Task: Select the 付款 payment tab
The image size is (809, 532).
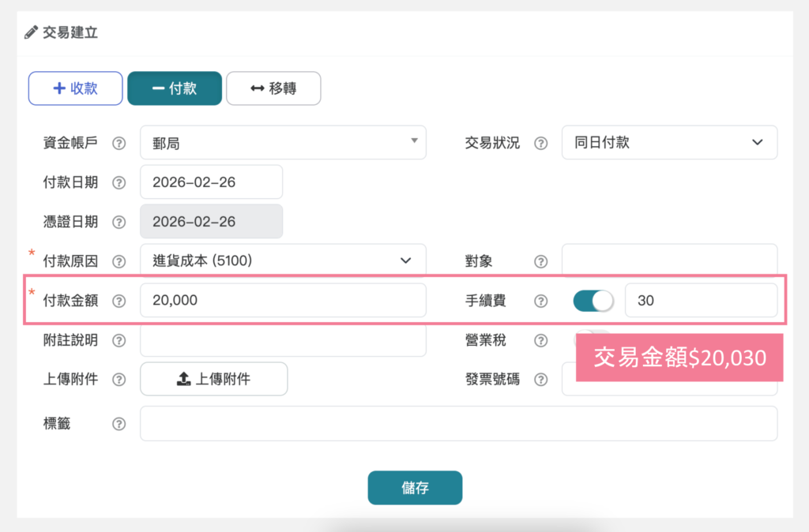Action: click(x=175, y=88)
